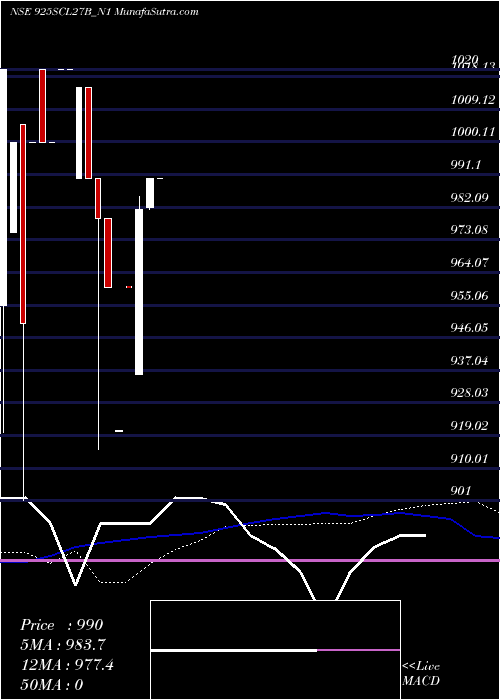Image resolution: width=500 pixels, height=700 pixels.
Task: Click the 12MA : 977.4 readout
Action: click(67, 665)
